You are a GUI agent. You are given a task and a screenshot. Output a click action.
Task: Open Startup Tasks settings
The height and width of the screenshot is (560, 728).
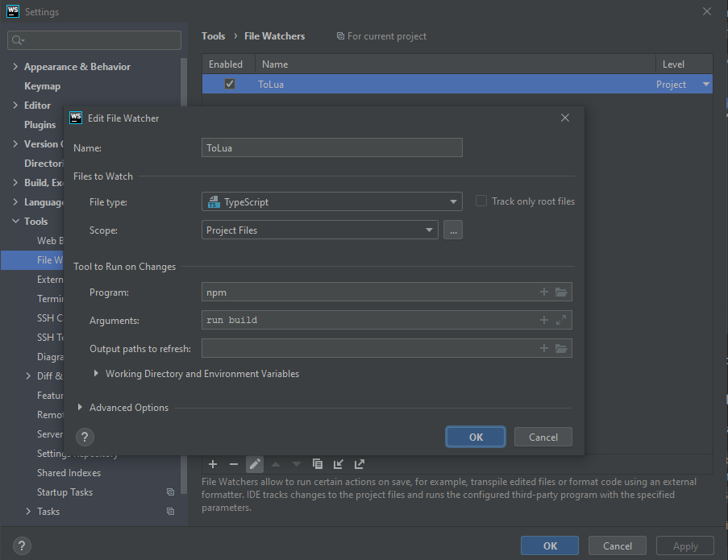click(x=65, y=492)
